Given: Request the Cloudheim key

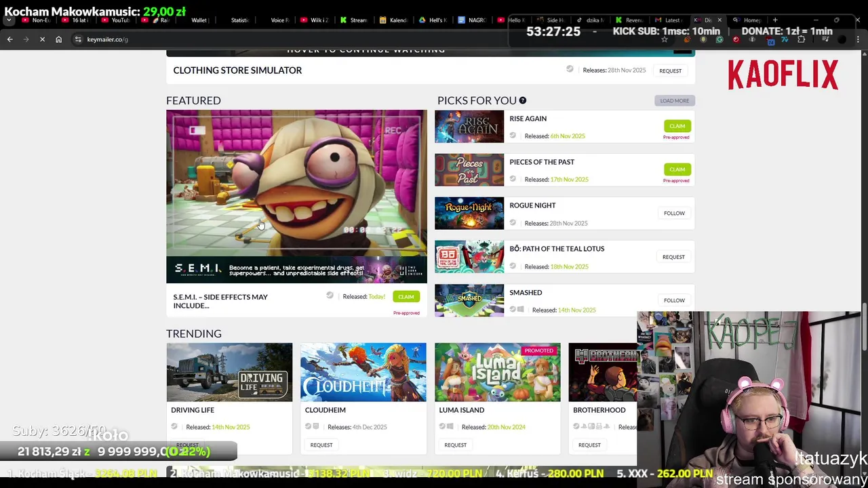Looking at the screenshot, I should 321,445.
